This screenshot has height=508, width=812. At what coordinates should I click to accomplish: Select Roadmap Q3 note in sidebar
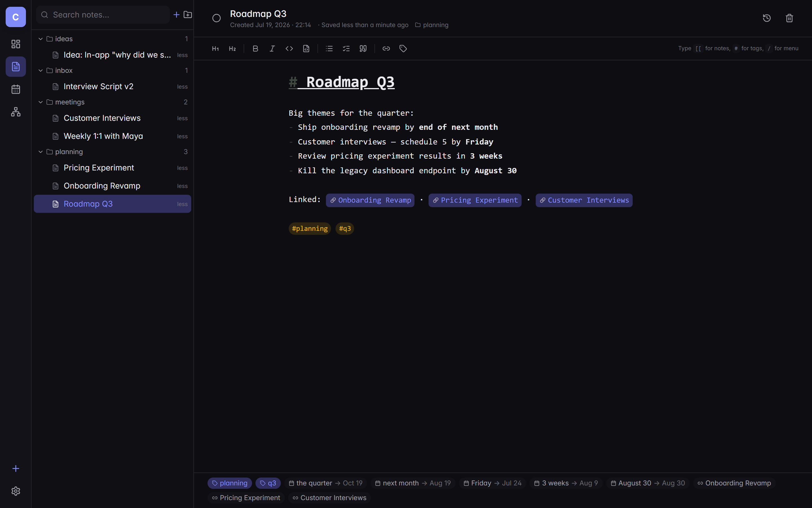[x=112, y=204]
